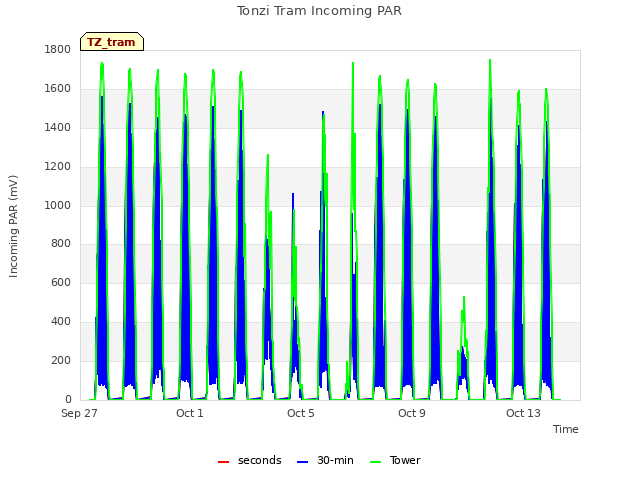Select the chart title Tonzi Tram Incoming PAR

click(x=319, y=11)
